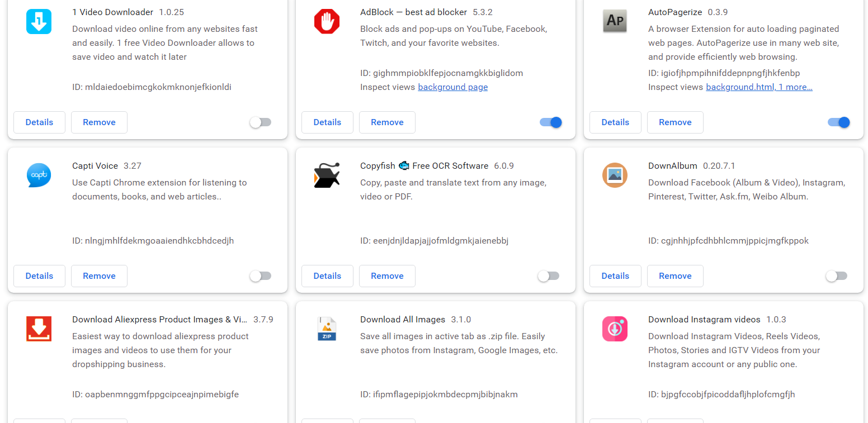
Task: Click DownAlbum version 0.20.7.1
Action: tap(719, 165)
